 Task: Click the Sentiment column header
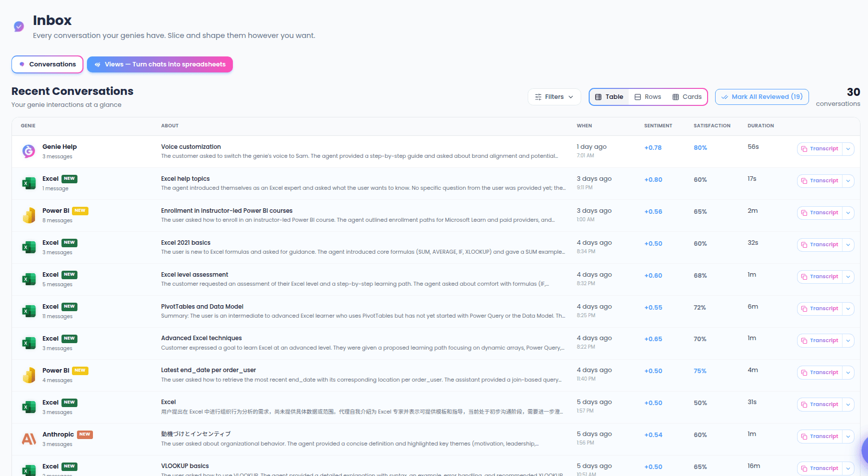tap(658, 126)
